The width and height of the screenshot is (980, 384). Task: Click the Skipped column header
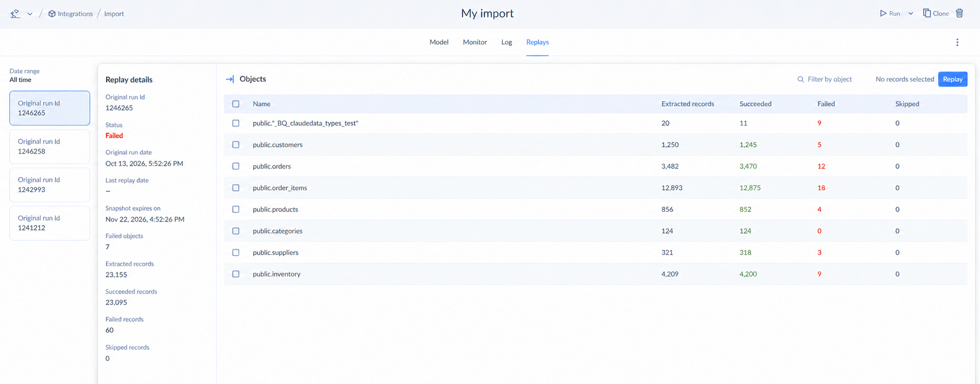coord(907,104)
